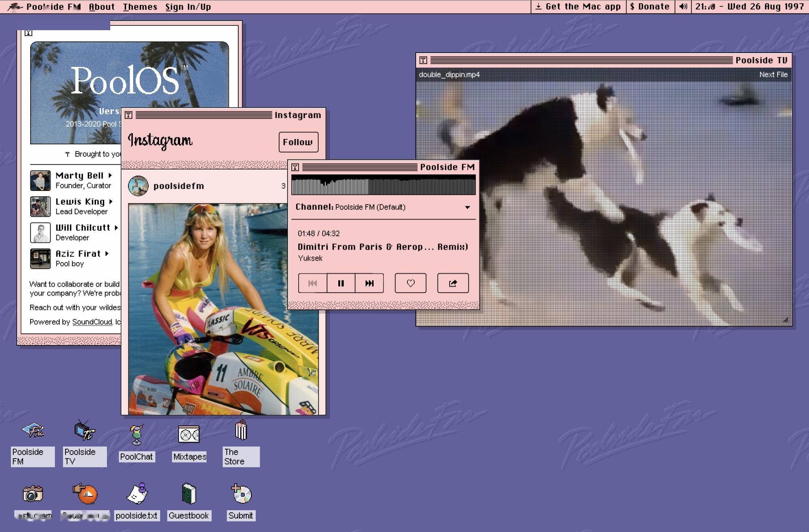Screen dimensions: 809x532
Task: Open the Themes menu
Action: (x=140, y=7)
